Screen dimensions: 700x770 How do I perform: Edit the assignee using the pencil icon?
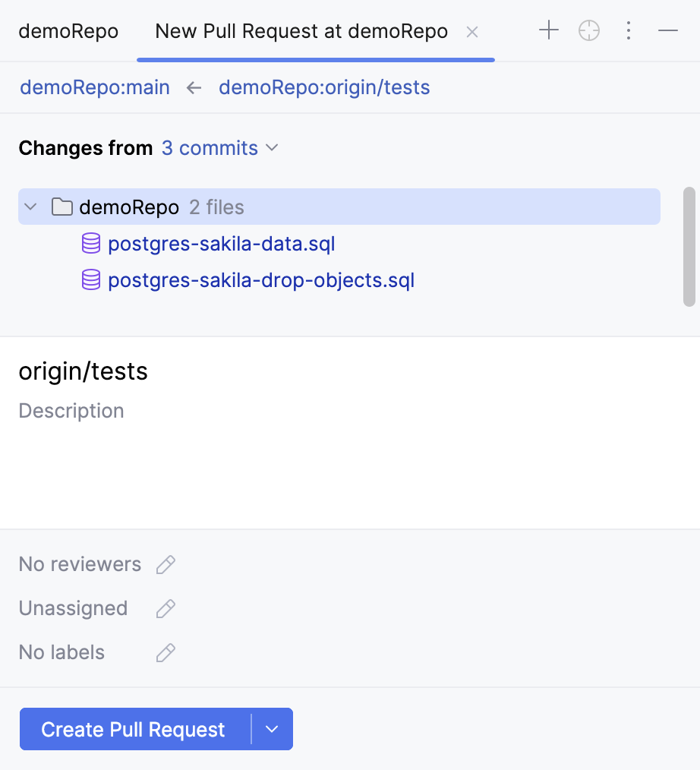(165, 608)
